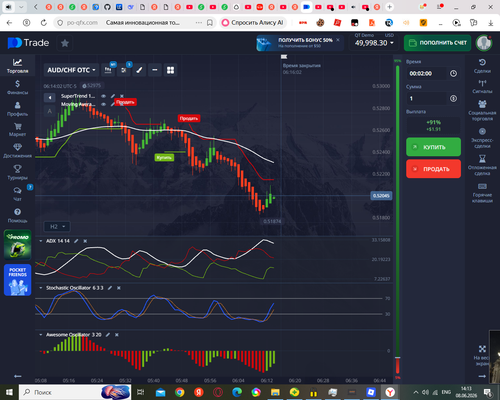Open Отложенная сделка pending trade panel
The image size is (500, 400).
tap(482, 165)
